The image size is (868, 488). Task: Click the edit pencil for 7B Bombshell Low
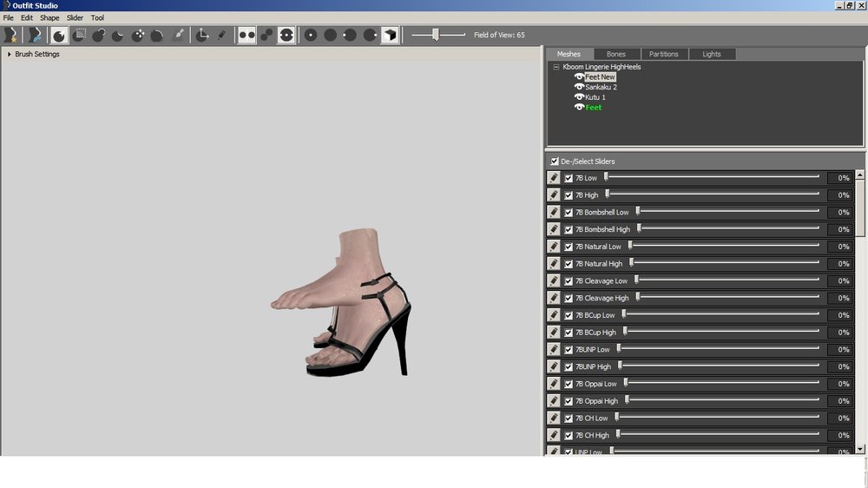pyautogui.click(x=554, y=212)
